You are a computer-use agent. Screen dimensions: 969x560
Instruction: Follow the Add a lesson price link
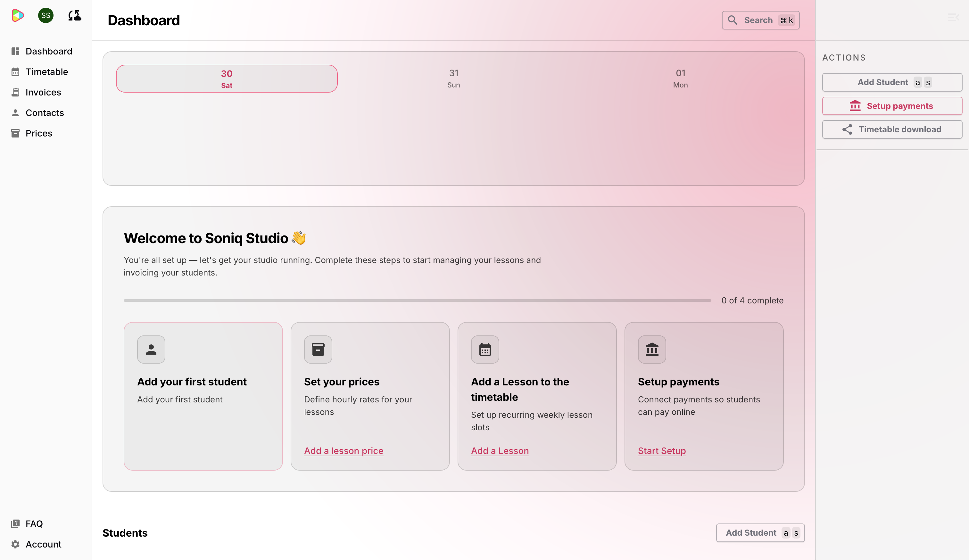point(344,450)
